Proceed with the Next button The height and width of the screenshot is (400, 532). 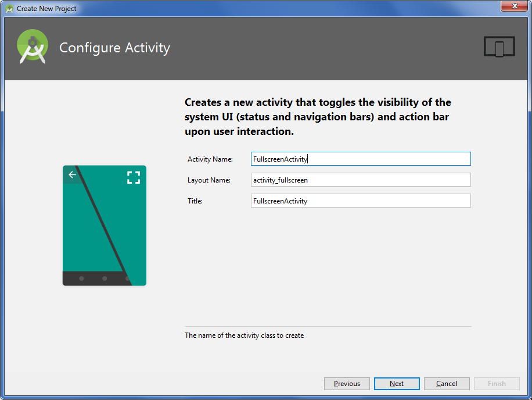click(397, 384)
